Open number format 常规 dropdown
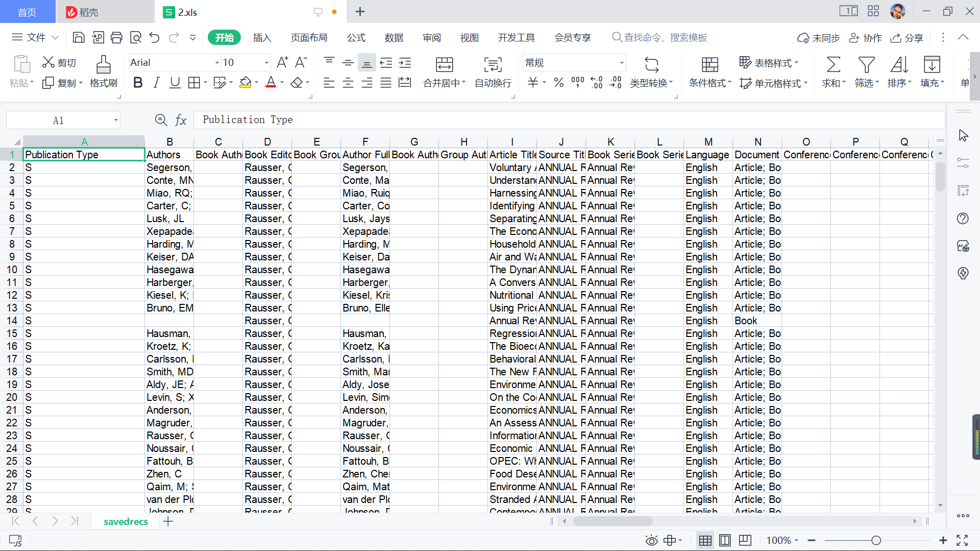The width and height of the screenshot is (980, 551). pyautogui.click(x=622, y=62)
